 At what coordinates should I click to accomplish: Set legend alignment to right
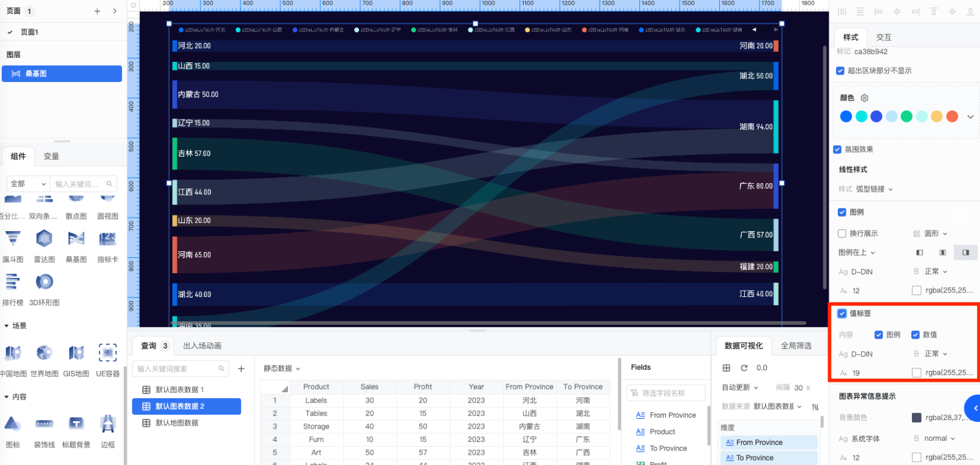click(965, 253)
